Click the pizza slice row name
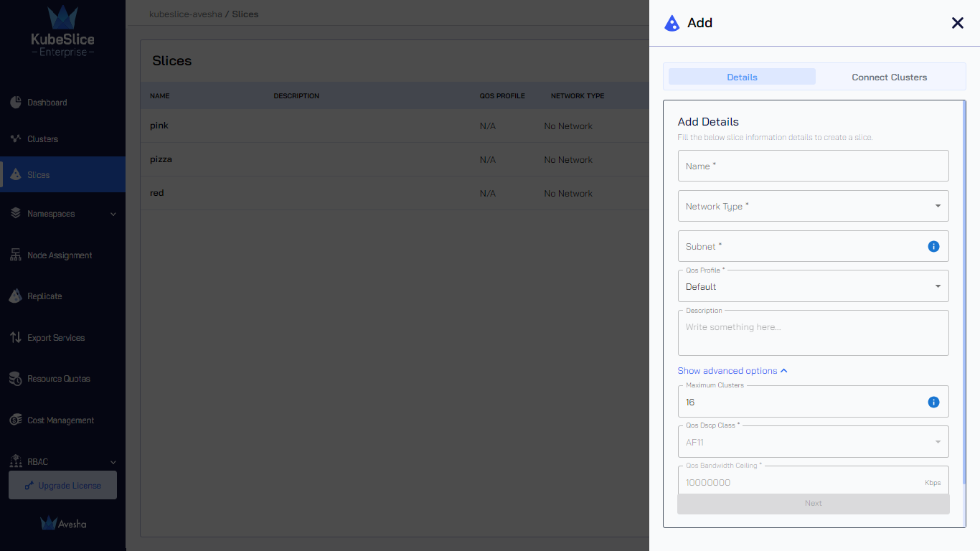Screen dimensions: 980x551 (x=161, y=159)
